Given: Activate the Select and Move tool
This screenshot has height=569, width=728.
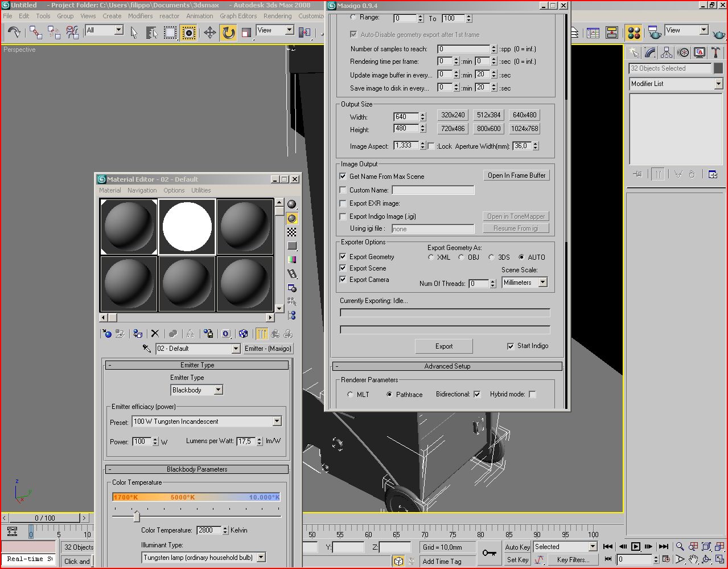Looking at the screenshot, I should (x=210, y=32).
